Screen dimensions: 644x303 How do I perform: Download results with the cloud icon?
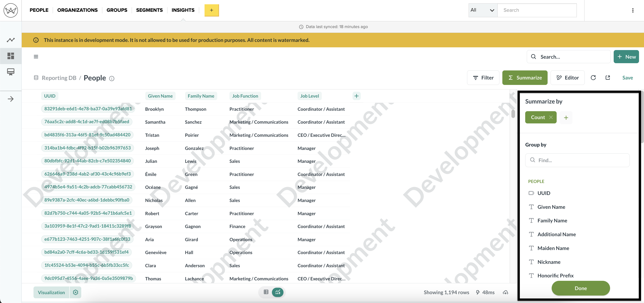click(506, 292)
